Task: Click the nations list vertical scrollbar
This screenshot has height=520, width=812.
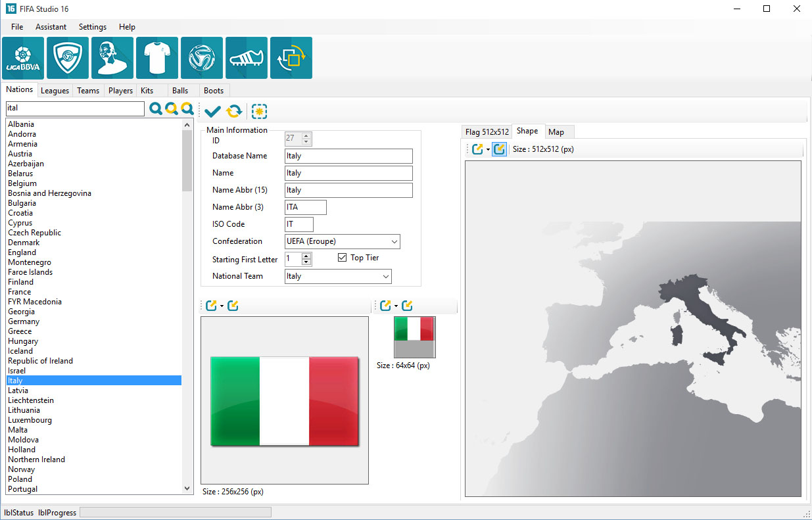Action: click(187, 263)
